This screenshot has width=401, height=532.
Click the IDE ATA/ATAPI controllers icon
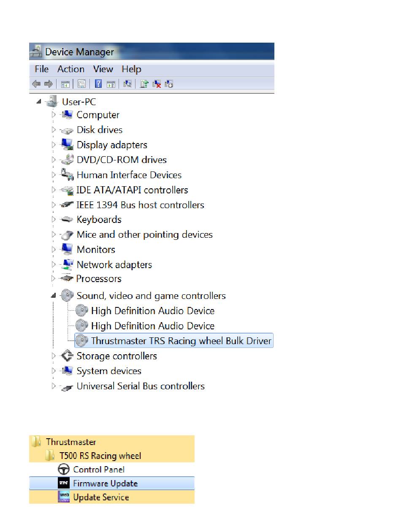pyautogui.click(x=67, y=190)
